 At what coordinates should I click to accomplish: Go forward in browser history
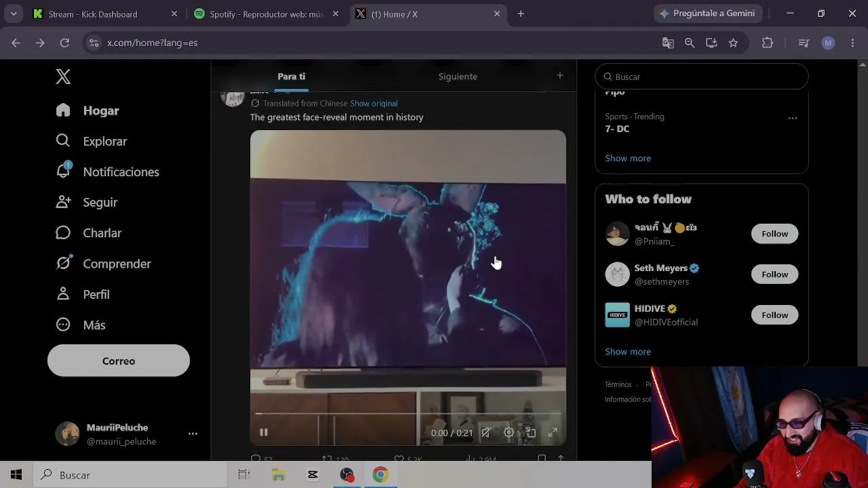point(40,43)
